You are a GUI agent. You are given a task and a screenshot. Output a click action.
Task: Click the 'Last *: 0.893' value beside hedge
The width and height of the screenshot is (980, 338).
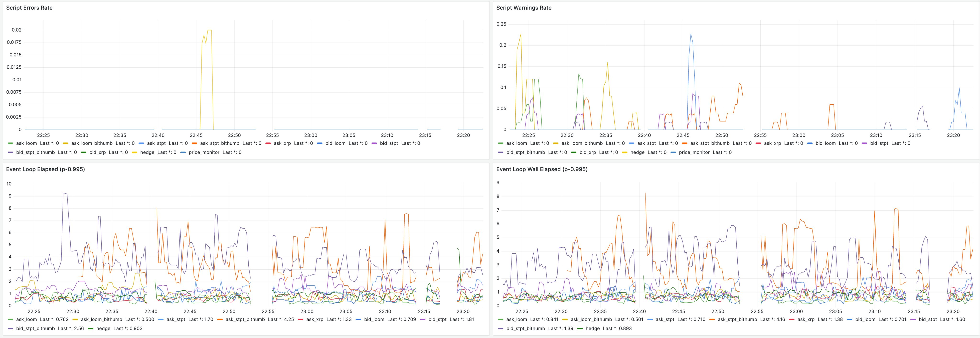[618, 328]
